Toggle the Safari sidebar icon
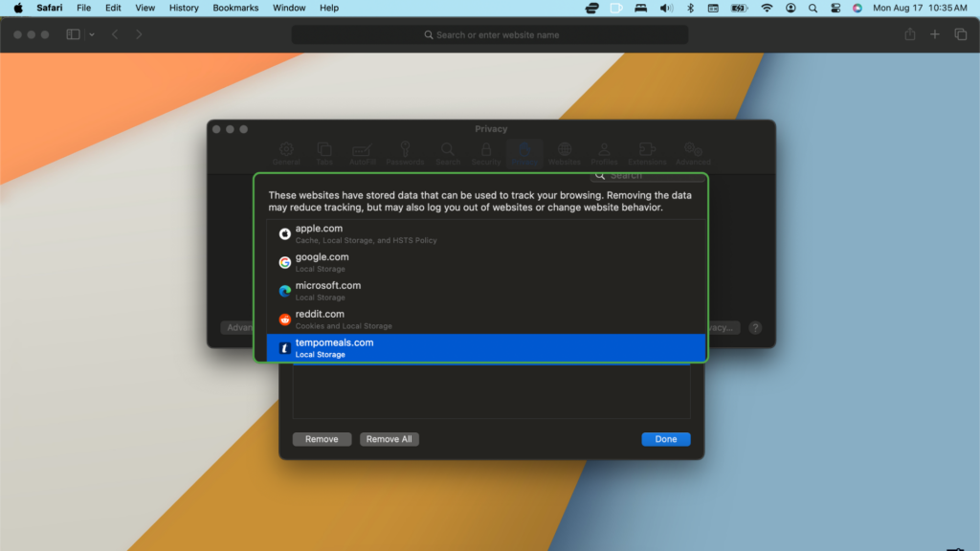Screen dimensions: 980x551 (73, 34)
